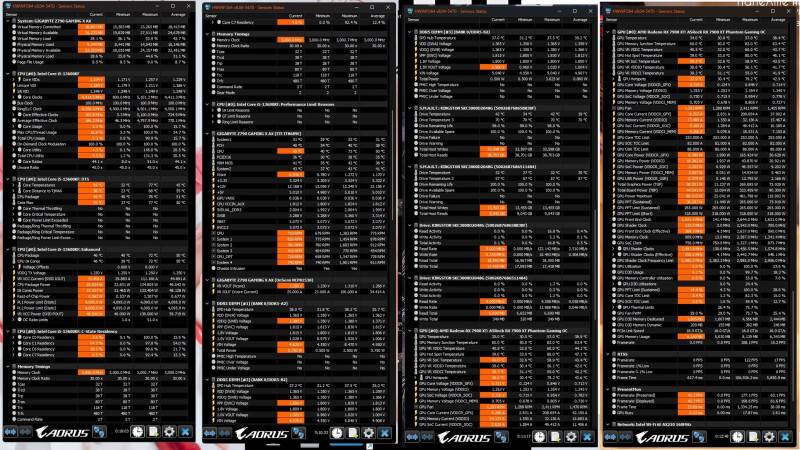Collapse Performance Limit Reasons group in second window
This screenshot has height=450, width=800.
[x=207, y=104]
